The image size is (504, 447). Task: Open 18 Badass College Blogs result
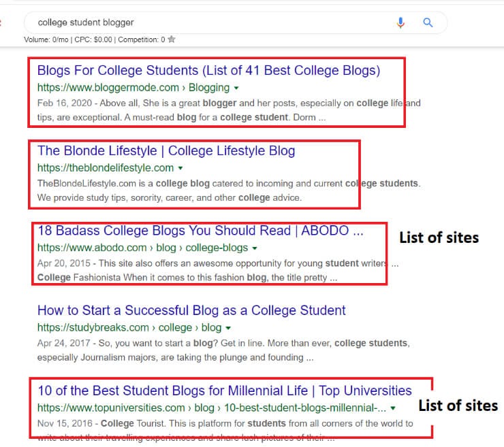pos(200,231)
